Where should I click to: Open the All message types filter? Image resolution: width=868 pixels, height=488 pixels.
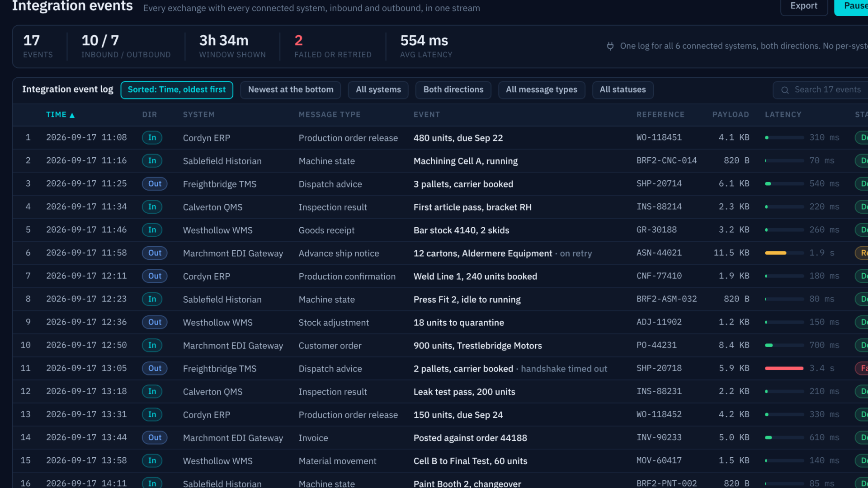coord(542,90)
